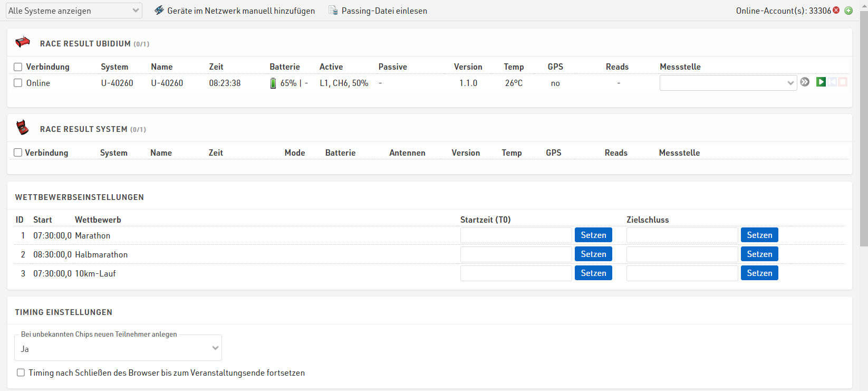This screenshot has width=868, height=391.
Task: Click the Halbmarathon Startzeit input field
Action: pyautogui.click(x=516, y=254)
